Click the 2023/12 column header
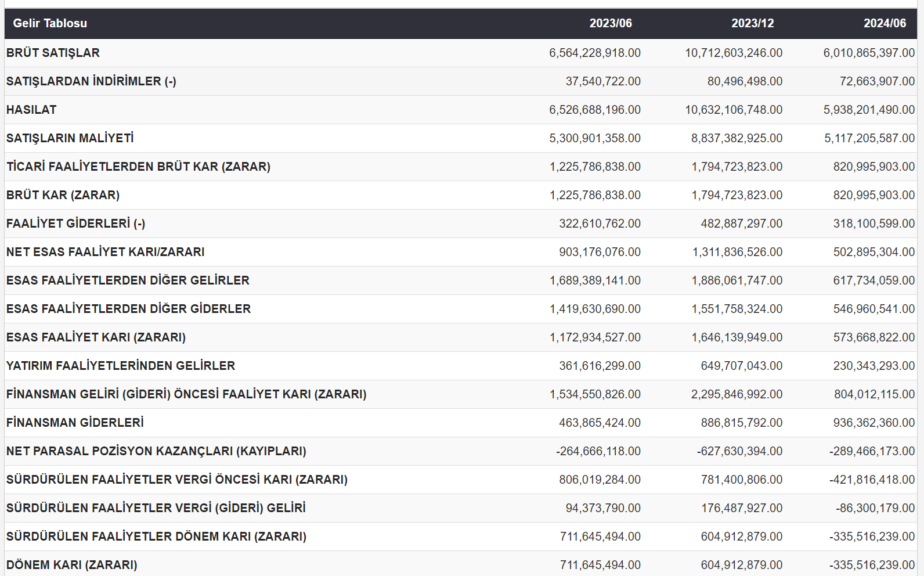Image resolution: width=924 pixels, height=576 pixels. (x=752, y=23)
